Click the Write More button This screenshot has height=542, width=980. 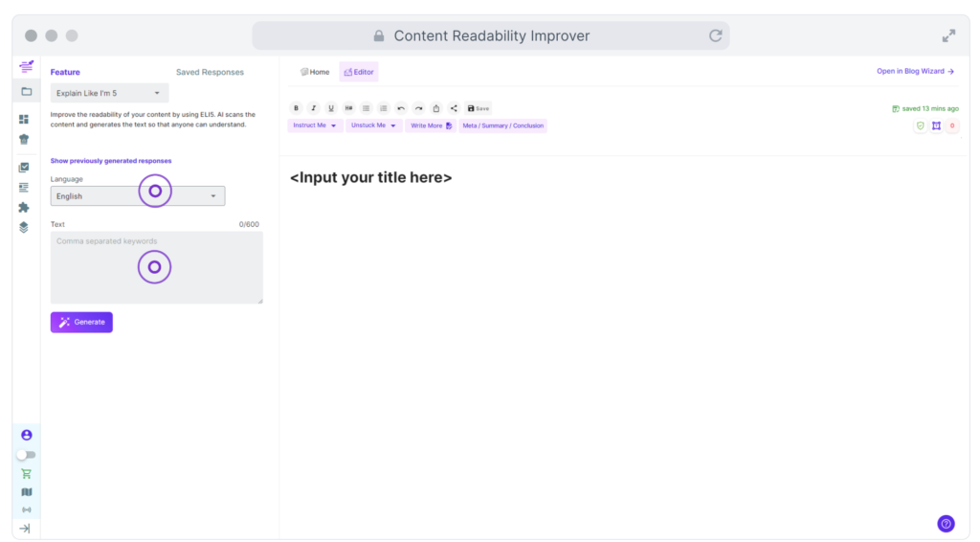431,125
